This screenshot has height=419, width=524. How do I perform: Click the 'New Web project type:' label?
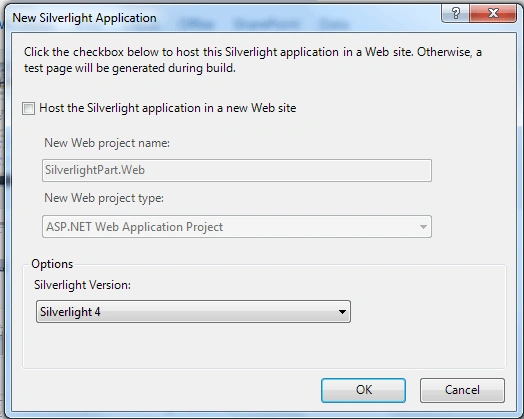pos(104,198)
